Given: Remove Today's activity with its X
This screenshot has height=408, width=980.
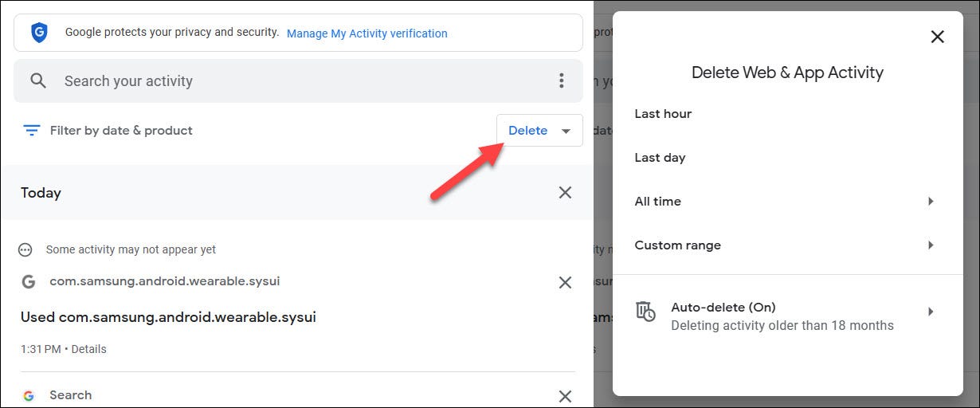Looking at the screenshot, I should click(x=565, y=192).
